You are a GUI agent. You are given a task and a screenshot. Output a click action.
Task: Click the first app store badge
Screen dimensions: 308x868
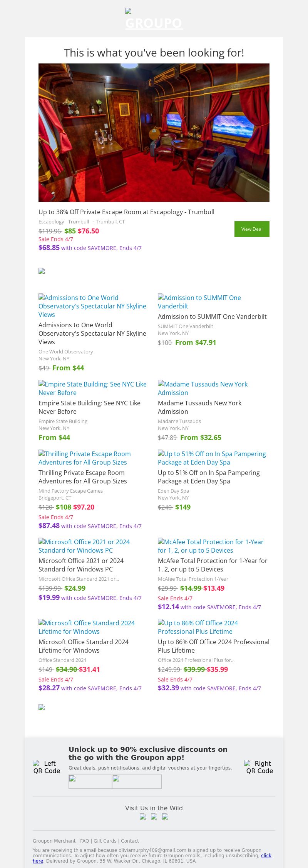point(90,781)
